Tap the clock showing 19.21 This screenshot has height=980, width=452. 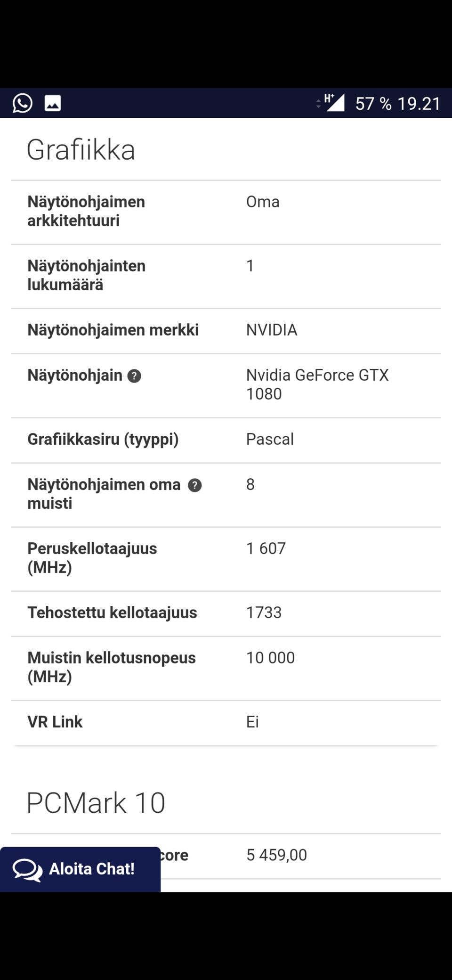[x=419, y=104]
